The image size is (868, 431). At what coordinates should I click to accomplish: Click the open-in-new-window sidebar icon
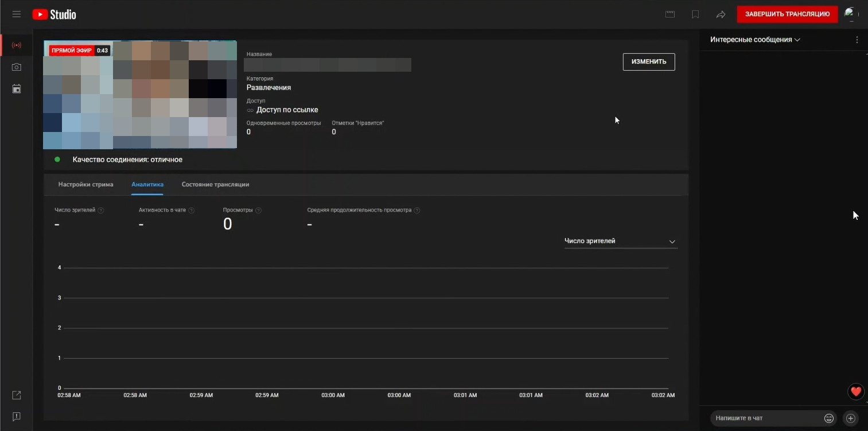click(x=16, y=395)
